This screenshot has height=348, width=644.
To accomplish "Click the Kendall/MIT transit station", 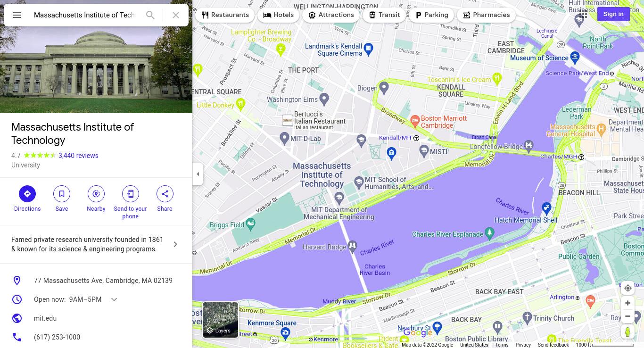I will click(416, 138).
